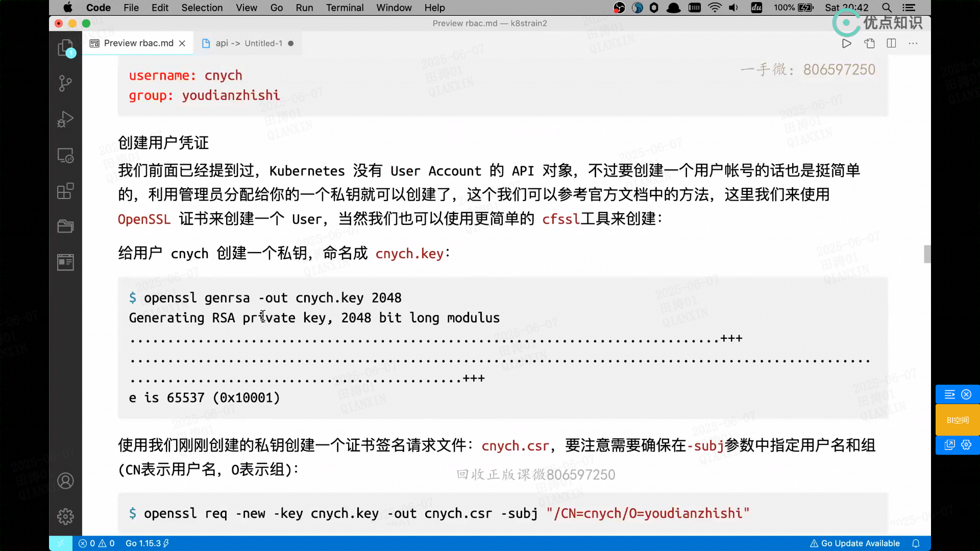This screenshot has height=551, width=980.
Task: Open the remote window indicator in status bar
Action: point(60,543)
